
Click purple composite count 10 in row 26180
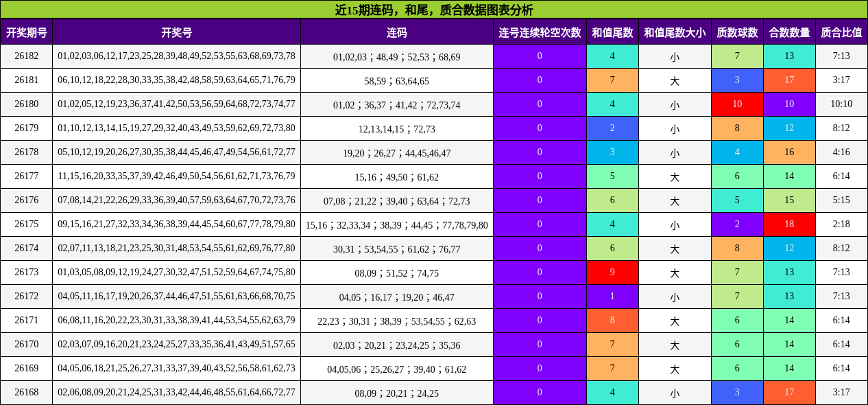789,104
